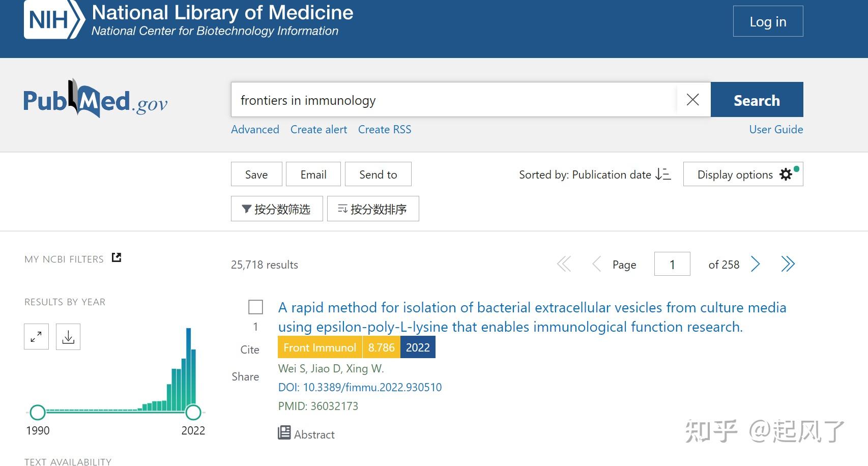
Task: Jump to the last results page
Action: tap(788, 264)
